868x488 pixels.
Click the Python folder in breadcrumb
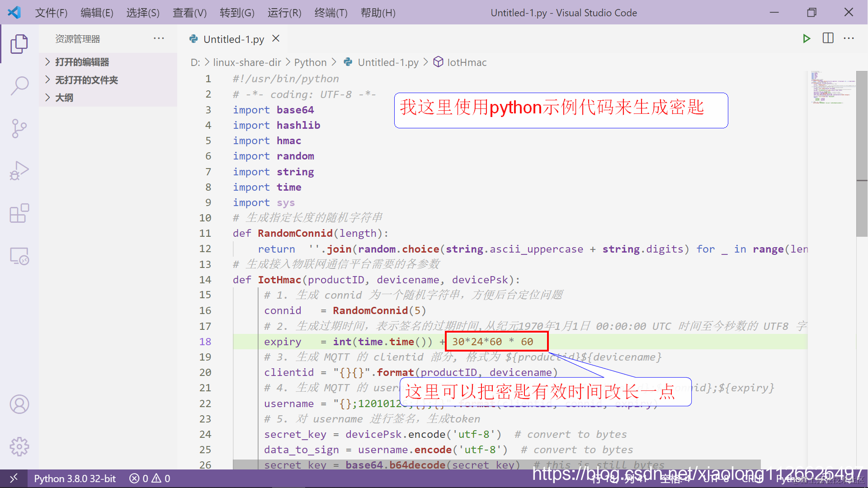pos(310,62)
